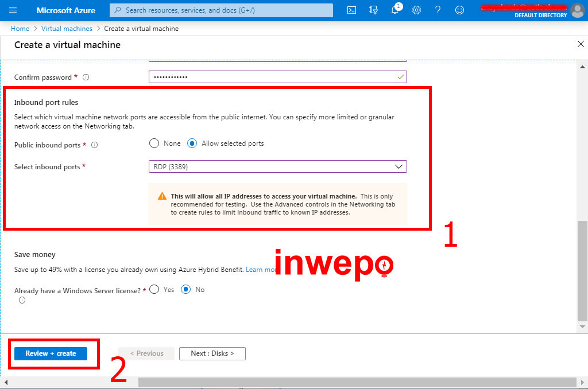The image size is (588, 389).
Task: Click the search magnifier icon in search box
Action: [118, 10]
